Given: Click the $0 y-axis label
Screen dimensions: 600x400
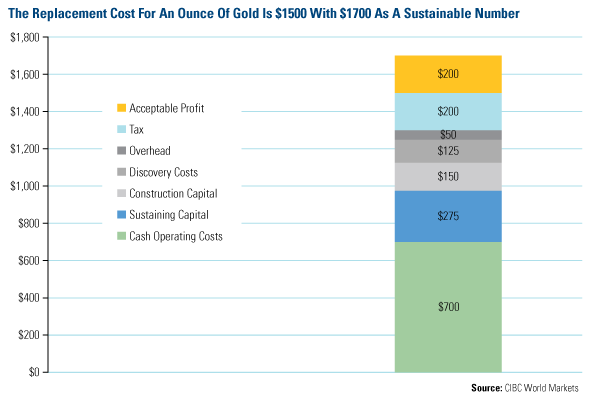Looking at the screenshot, I should [32, 372].
